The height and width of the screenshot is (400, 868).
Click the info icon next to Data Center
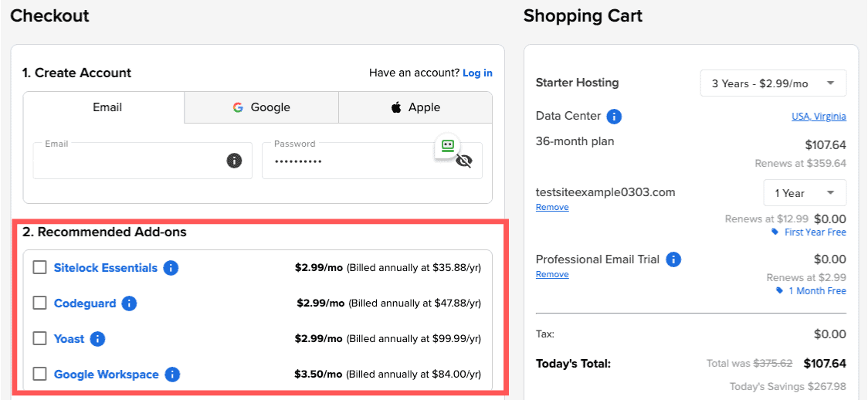pyautogui.click(x=615, y=117)
